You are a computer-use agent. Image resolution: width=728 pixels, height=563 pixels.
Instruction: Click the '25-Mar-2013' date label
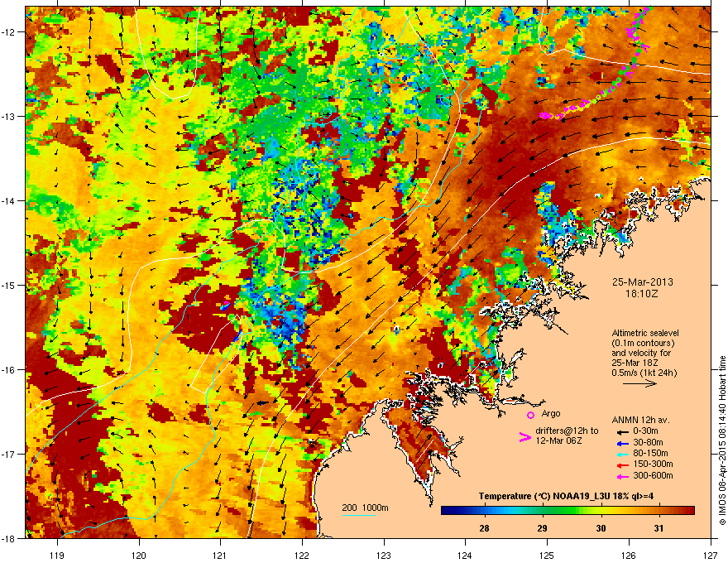click(642, 282)
